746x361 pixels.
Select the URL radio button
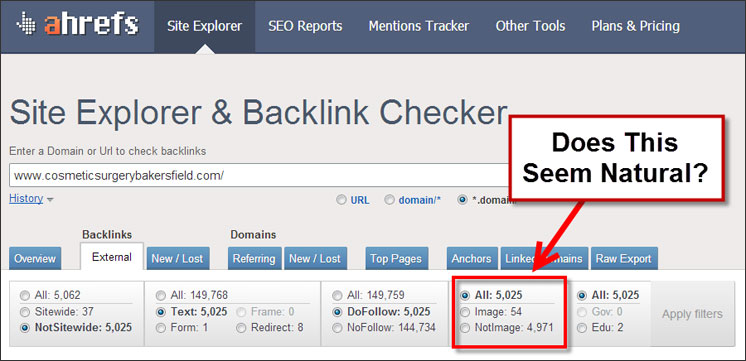(341, 200)
